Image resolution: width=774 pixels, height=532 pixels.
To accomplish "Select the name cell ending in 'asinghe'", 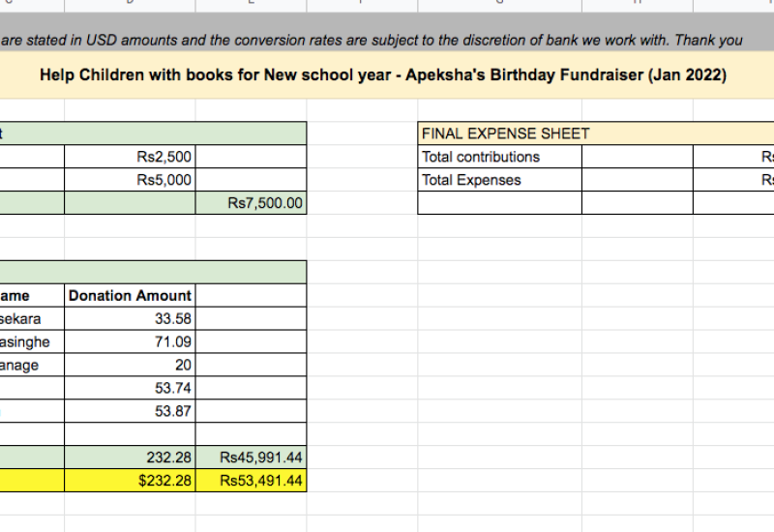I will click(29, 342).
